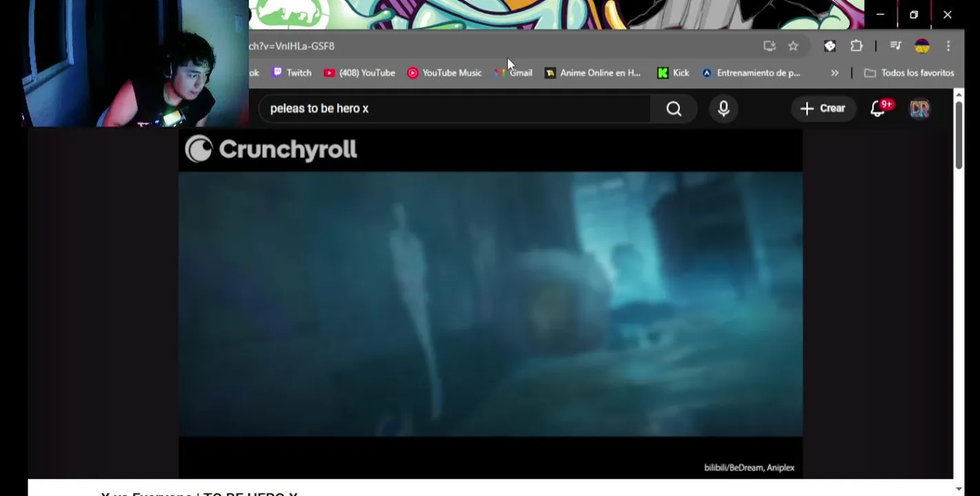
Task: Click the video player to pause
Action: 490,303
